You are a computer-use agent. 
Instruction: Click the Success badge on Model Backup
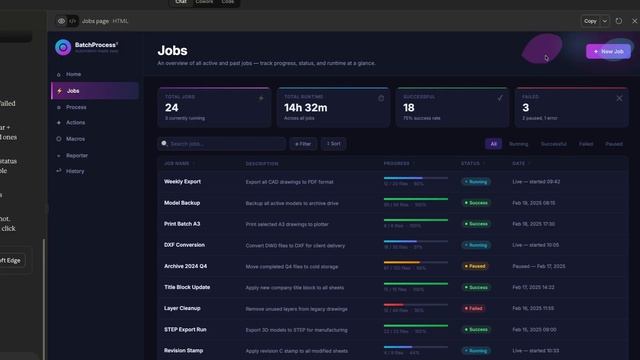pyautogui.click(x=476, y=203)
